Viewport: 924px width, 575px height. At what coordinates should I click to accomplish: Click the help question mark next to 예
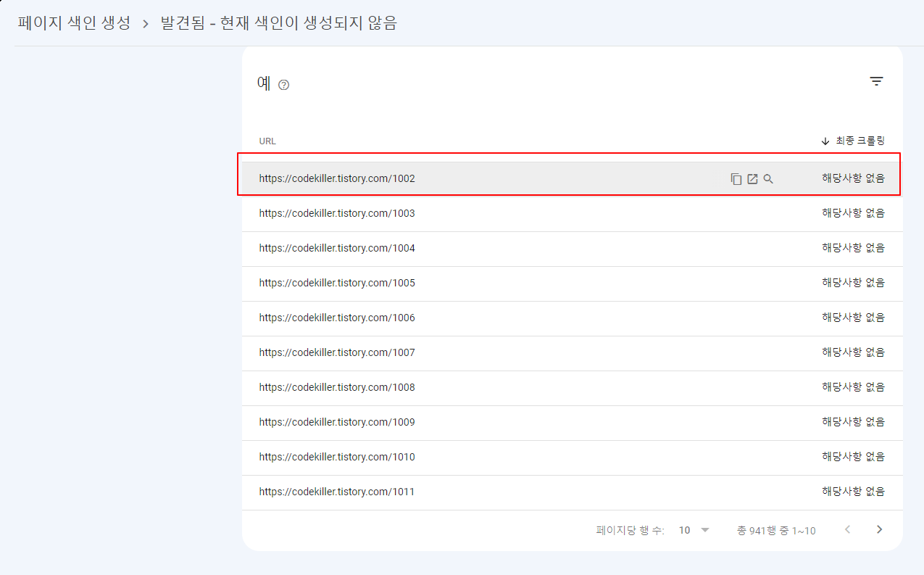283,85
